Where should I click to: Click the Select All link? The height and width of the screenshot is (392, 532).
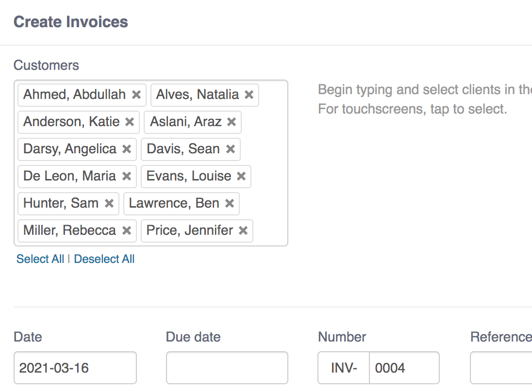coord(40,259)
